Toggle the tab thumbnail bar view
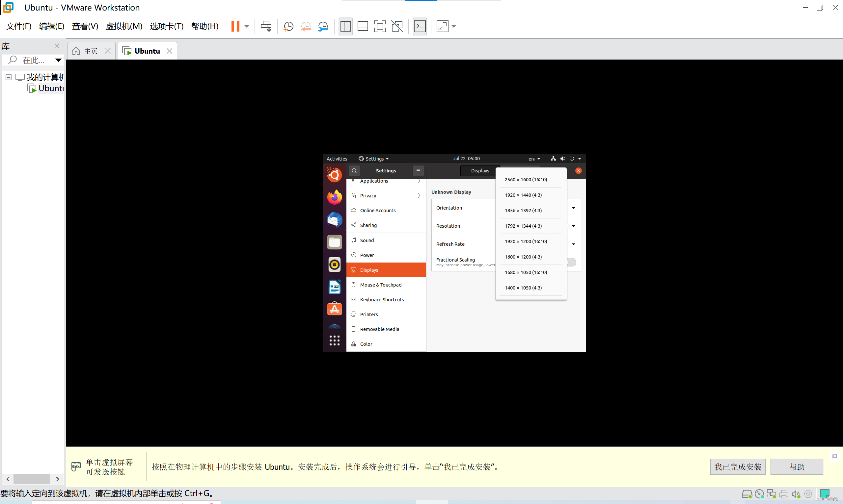The image size is (843, 504). pyautogui.click(x=363, y=26)
